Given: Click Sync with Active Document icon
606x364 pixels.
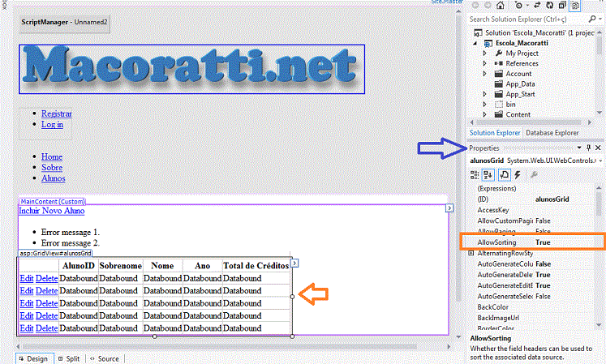Looking at the screenshot, I should [x=537, y=6].
